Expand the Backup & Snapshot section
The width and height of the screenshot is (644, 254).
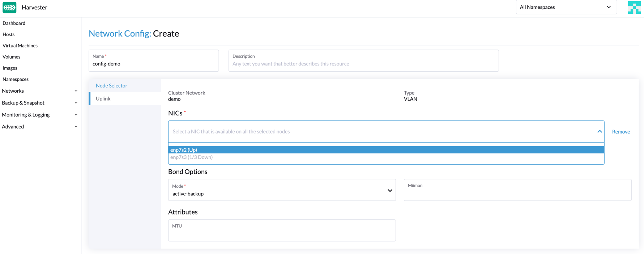[x=40, y=103]
